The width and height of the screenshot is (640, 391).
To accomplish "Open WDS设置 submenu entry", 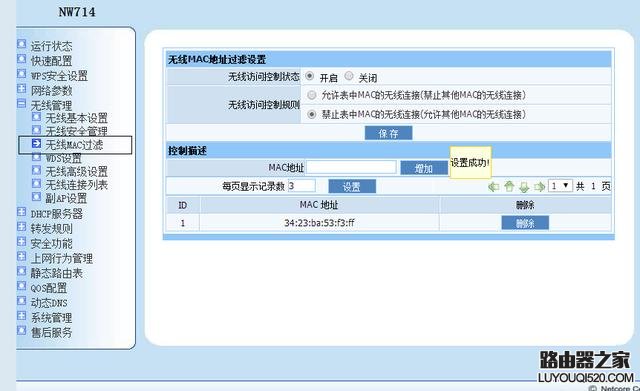I will click(x=63, y=158).
